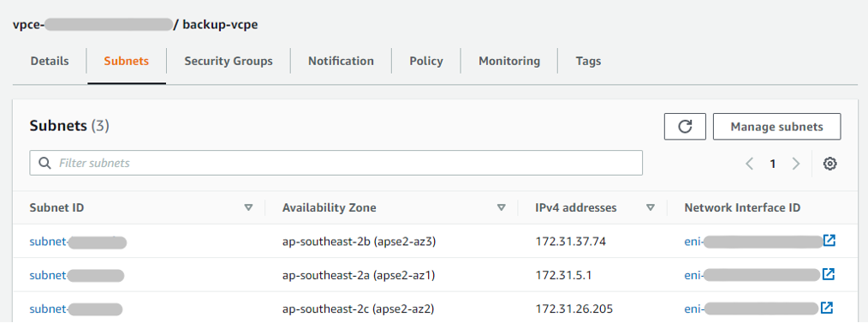Image resolution: width=868 pixels, height=323 pixels.
Task: Select the Subnets tab
Action: pos(126,61)
